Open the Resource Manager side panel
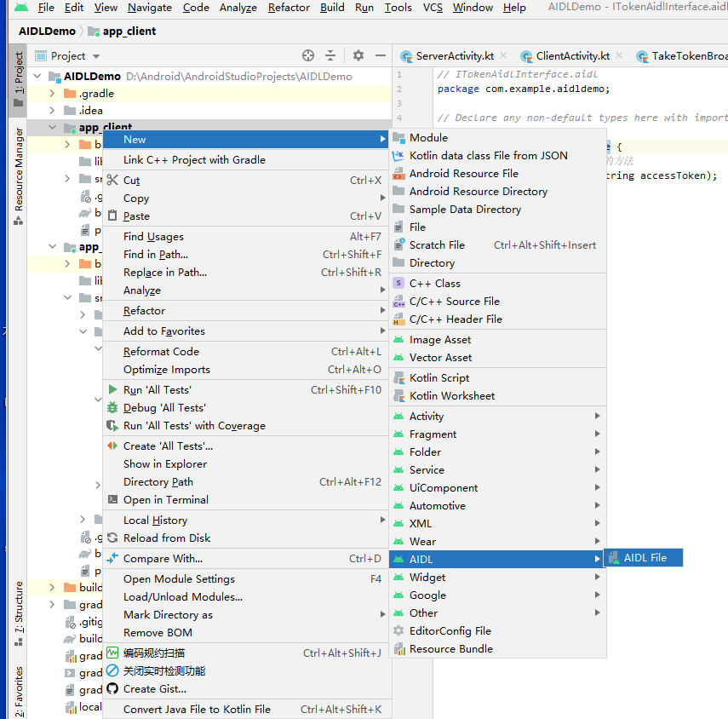This screenshot has width=728, height=719. click(x=18, y=176)
